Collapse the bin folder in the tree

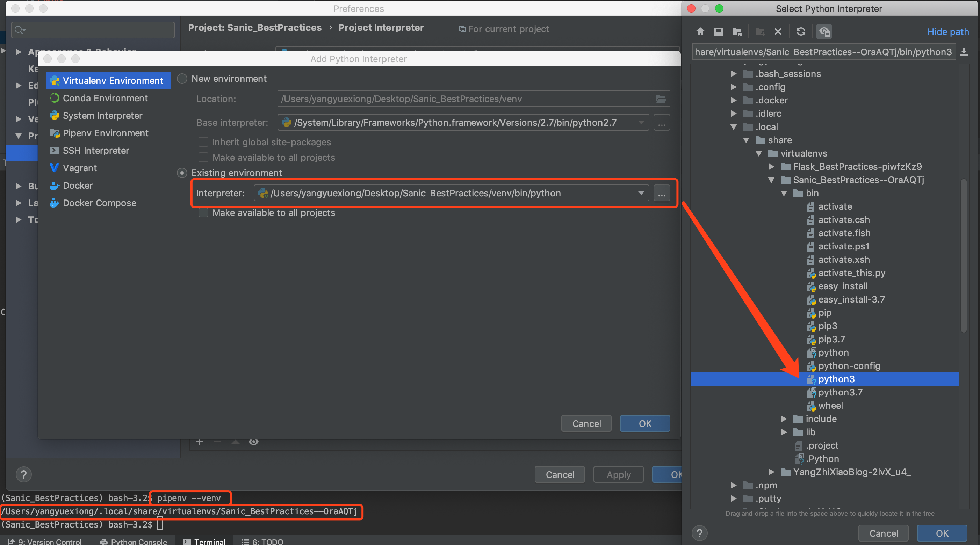pyautogui.click(x=784, y=194)
